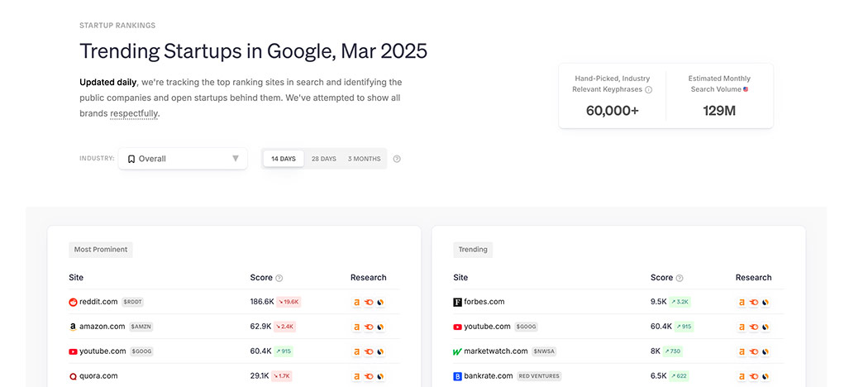Open Ahrefs for youtube.com in Most Prominent
Viewport: 868px width, 387px height.
pyautogui.click(x=356, y=351)
